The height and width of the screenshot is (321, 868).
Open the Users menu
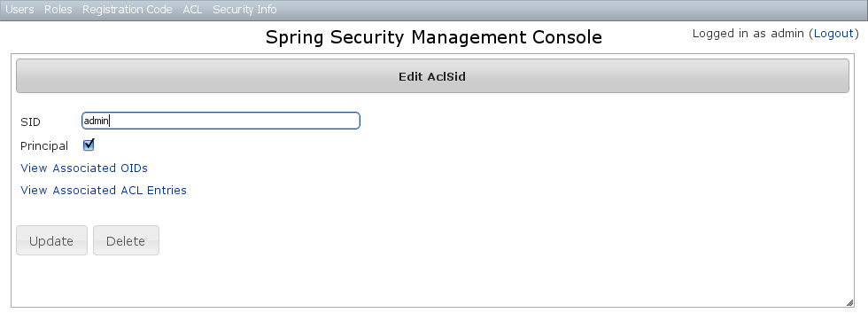19,10
